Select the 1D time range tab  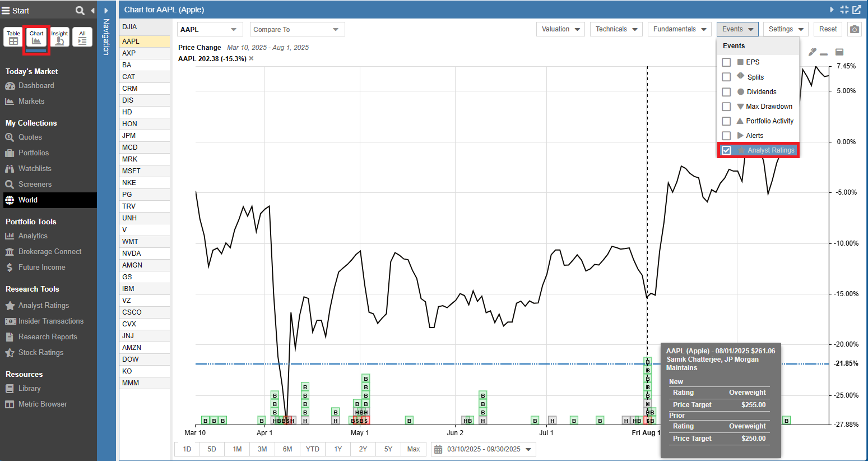187,449
